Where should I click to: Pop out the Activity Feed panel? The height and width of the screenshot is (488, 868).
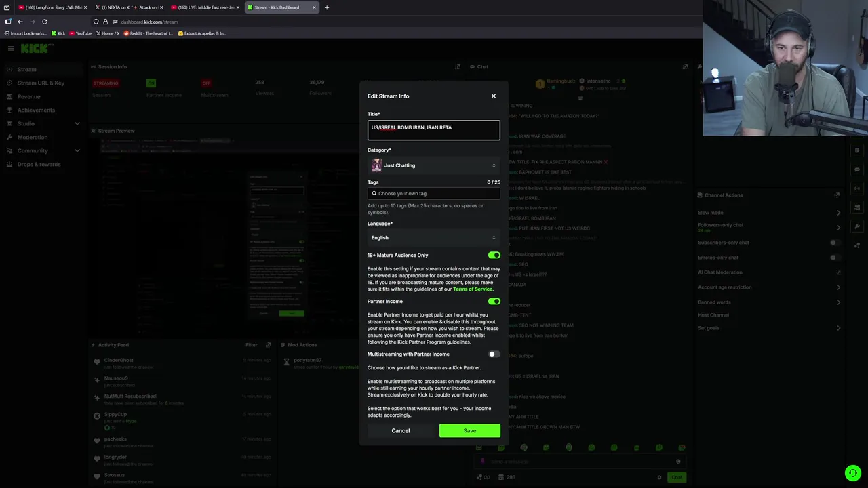click(269, 345)
